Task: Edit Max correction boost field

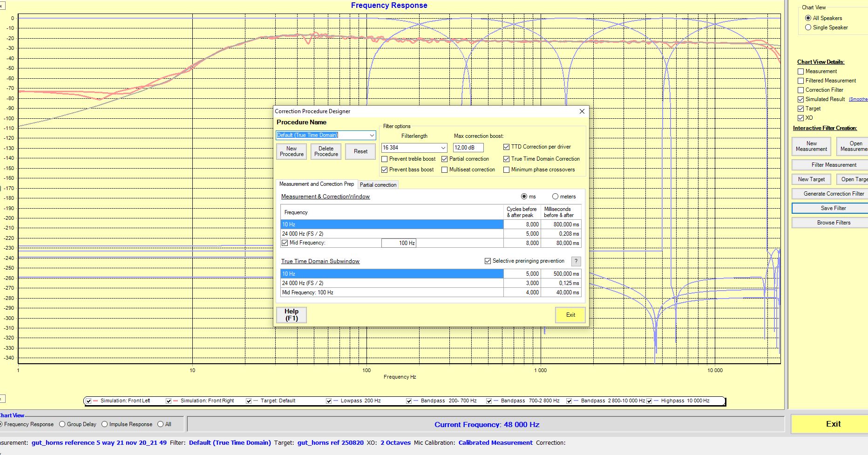Action: (x=468, y=148)
